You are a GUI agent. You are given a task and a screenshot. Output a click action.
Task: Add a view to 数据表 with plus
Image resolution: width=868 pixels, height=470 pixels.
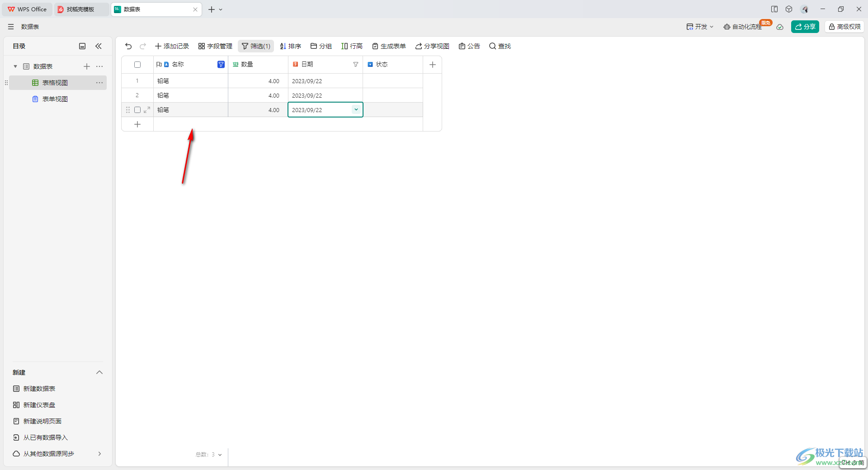(87, 66)
